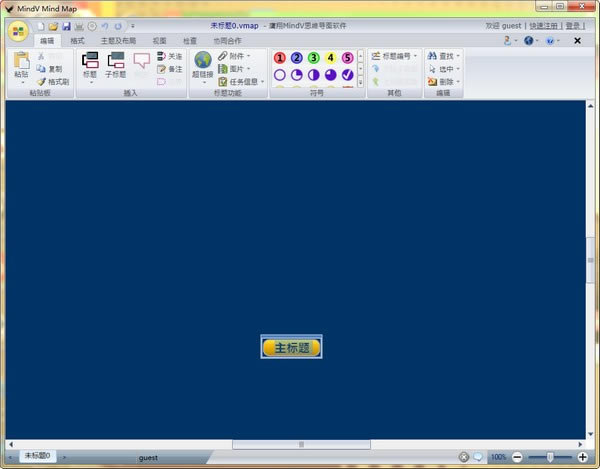Click the 粘贴 (Paste) icon
Screen dimensions: 600x469
(21, 62)
